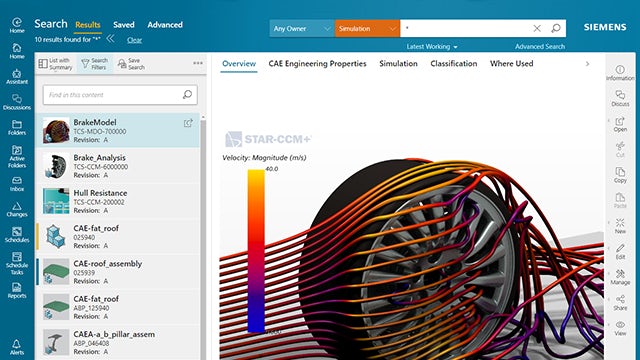Select CAE-fat_roof ABP_125940 result

point(118,307)
